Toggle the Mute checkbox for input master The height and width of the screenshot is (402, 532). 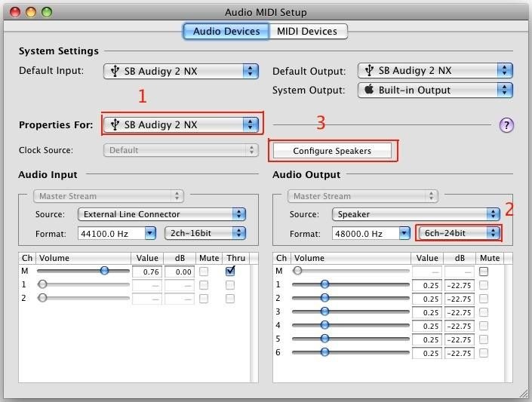[204, 272]
